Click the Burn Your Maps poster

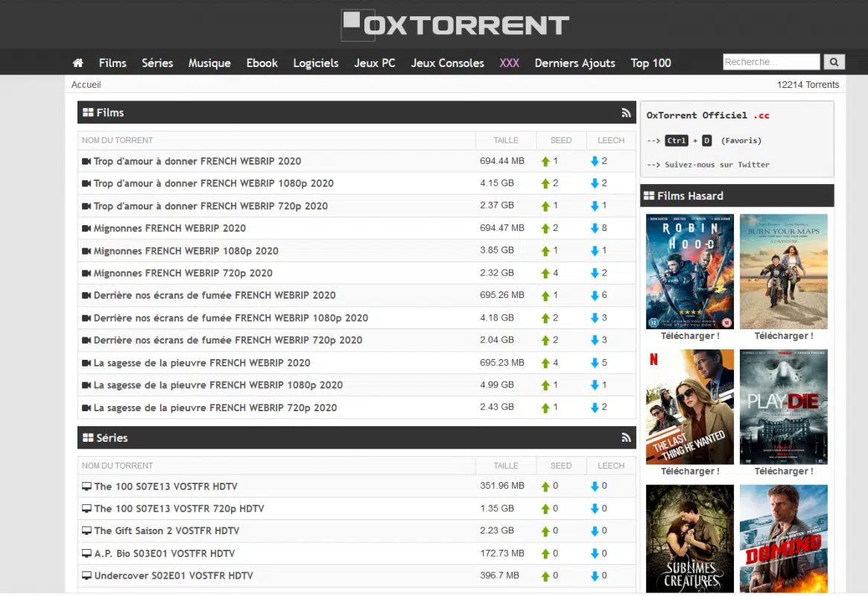[783, 271]
